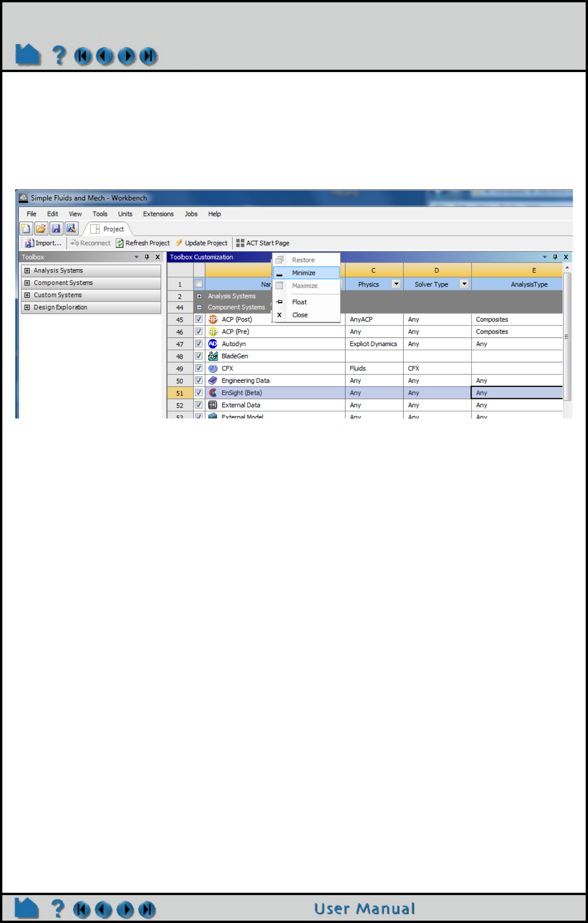Open the Physics column filter dropdown
The width and height of the screenshot is (588, 923).
(x=396, y=284)
